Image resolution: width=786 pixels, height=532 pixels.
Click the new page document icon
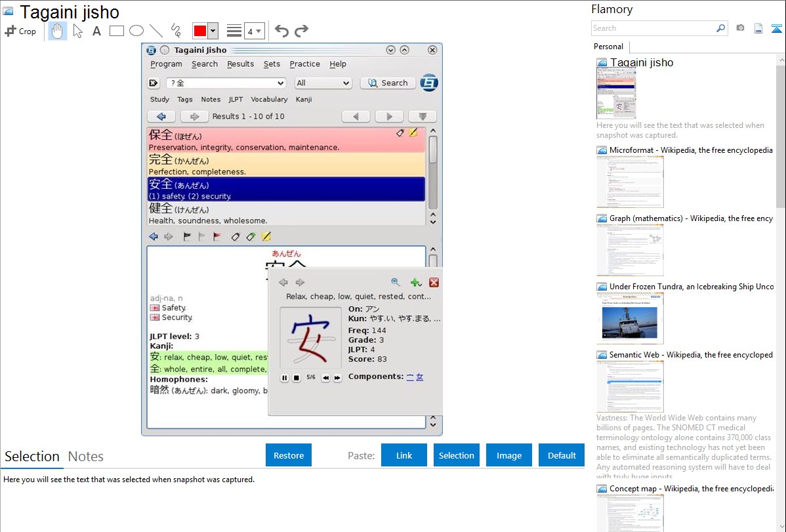pyautogui.click(x=758, y=29)
